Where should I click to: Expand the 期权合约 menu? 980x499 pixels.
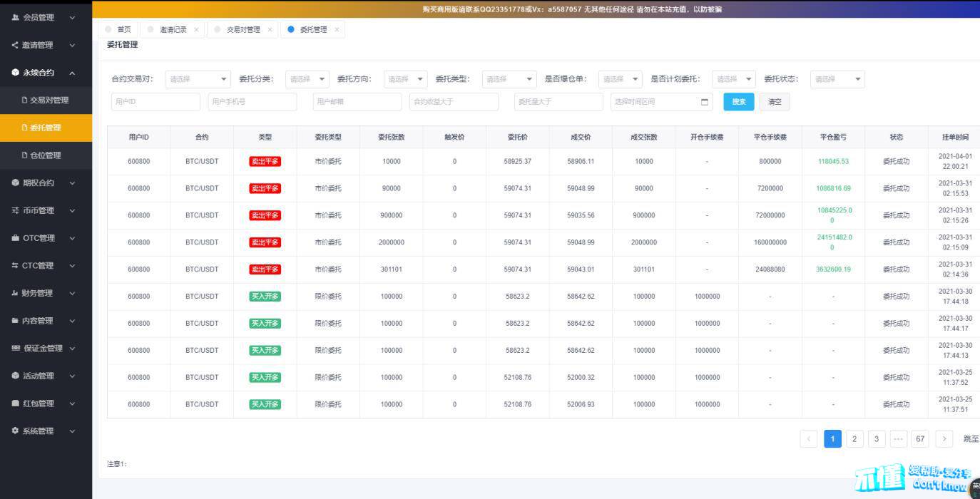(72, 183)
